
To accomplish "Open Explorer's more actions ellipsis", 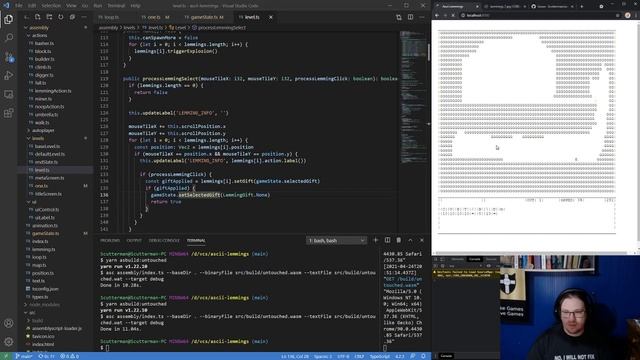I will [x=84, y=17].
